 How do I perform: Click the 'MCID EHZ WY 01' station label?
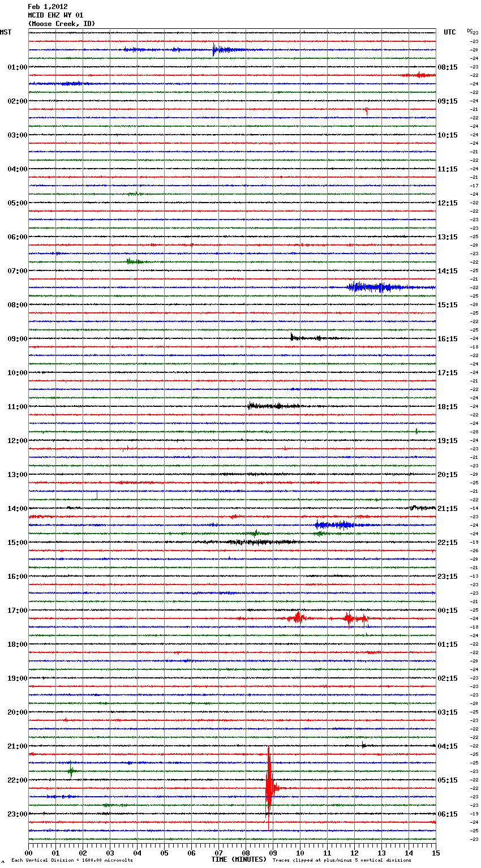55,15
